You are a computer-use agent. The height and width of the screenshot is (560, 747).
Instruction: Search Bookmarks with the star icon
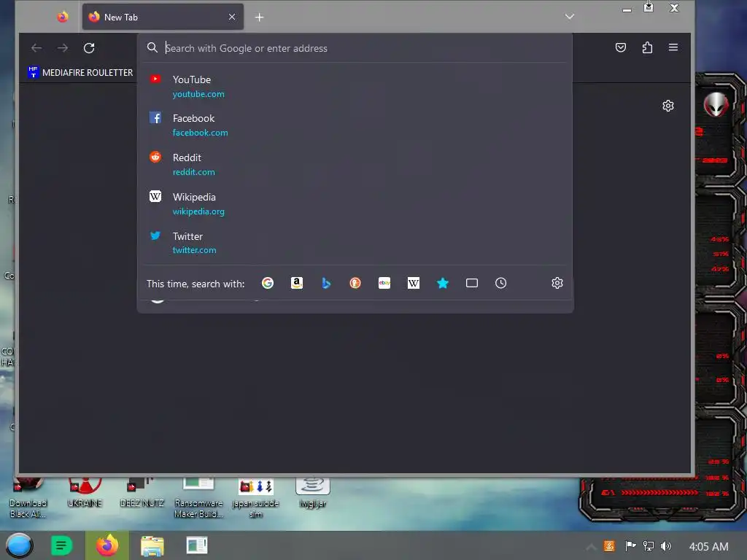[x=443, y=284]
